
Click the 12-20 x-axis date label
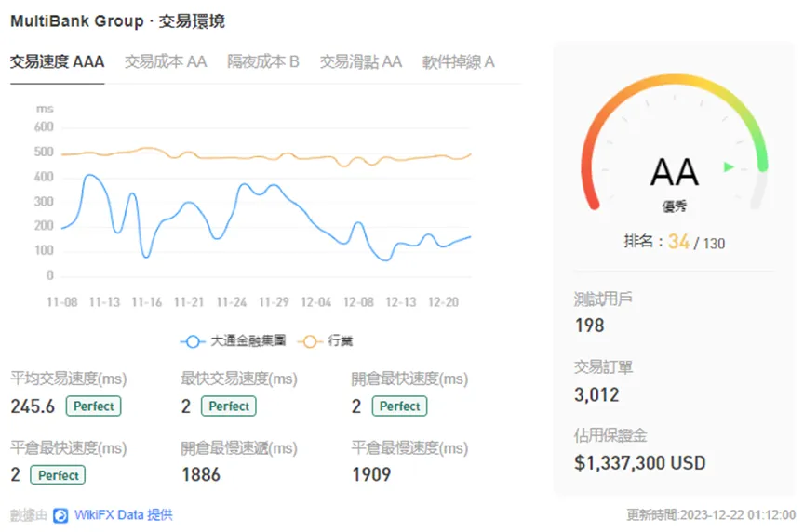444,302
